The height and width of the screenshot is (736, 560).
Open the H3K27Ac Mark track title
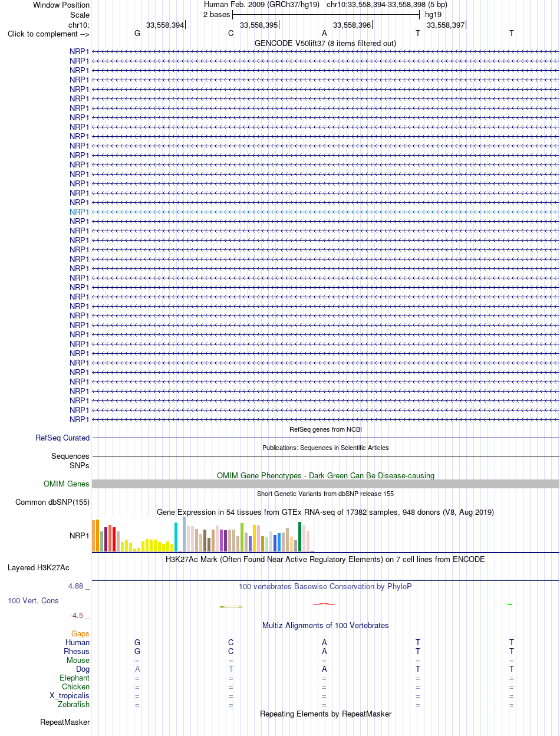[325, 559]
